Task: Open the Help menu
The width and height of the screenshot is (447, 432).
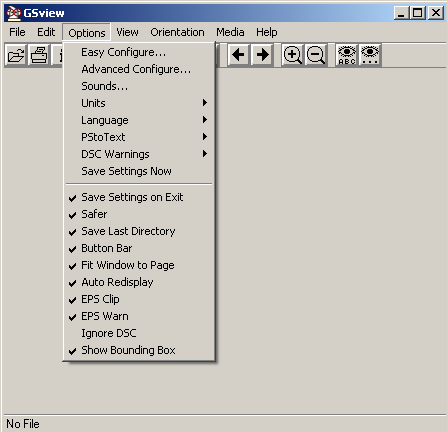Action: (x=267, y=32)
